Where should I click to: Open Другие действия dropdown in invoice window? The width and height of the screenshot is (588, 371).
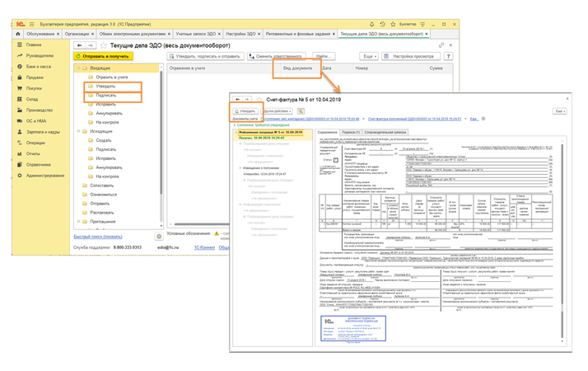pyautogui.click(x=277, y=110)
